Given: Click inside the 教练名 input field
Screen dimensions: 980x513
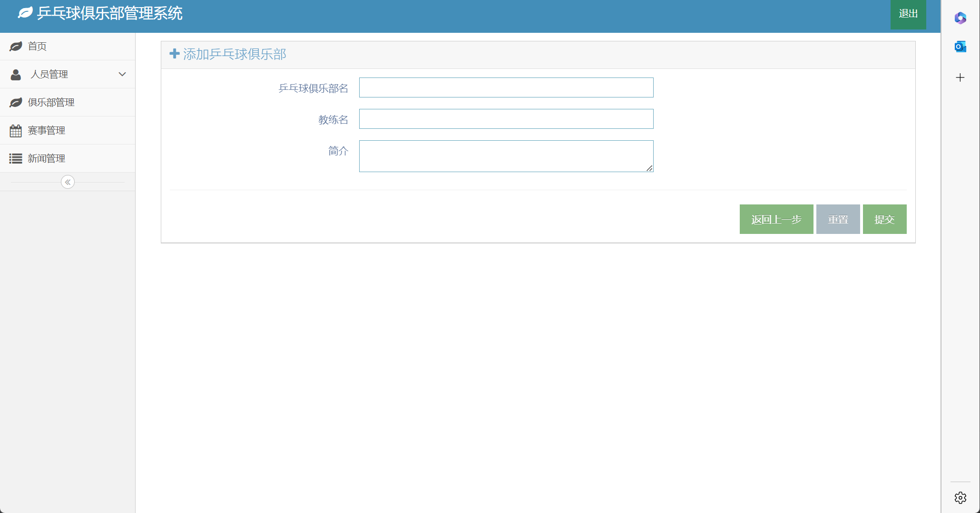Looking at the screenshot, I should pos(506,119).
